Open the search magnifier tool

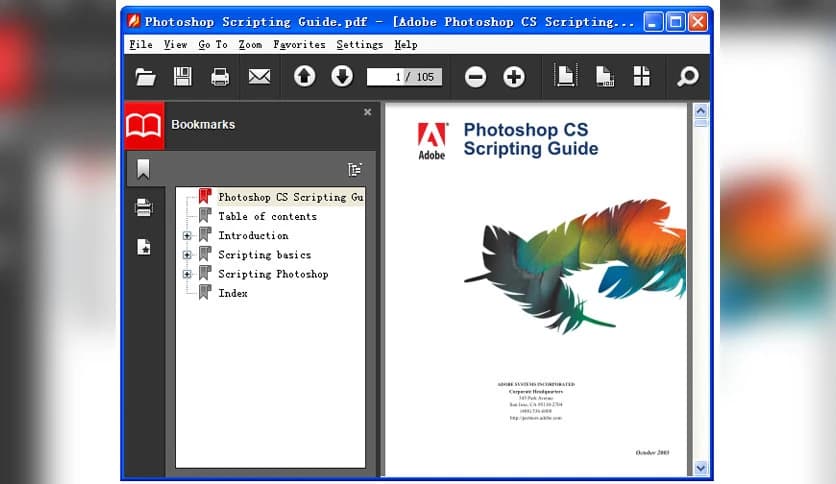(687, 76)
